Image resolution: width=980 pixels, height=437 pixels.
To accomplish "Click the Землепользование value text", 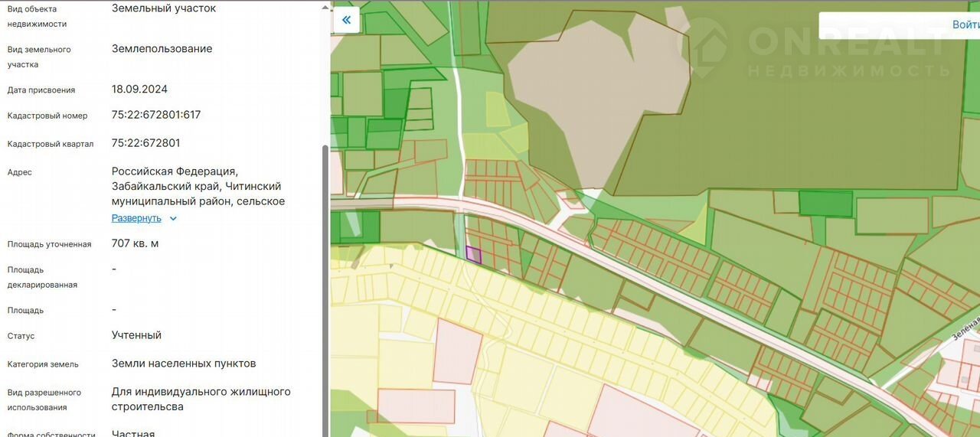I will point(162,49).
